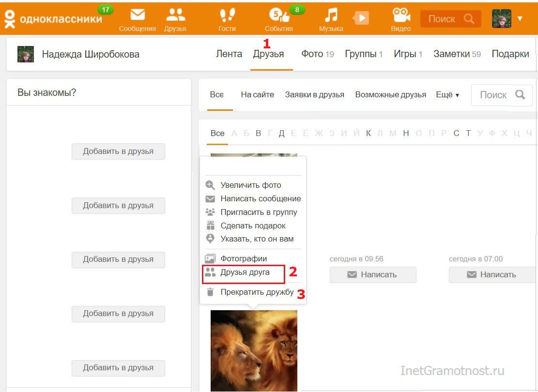Click the Друзья people icon in header
This screenshot has width=538, height=392.
tap(175, 16)
